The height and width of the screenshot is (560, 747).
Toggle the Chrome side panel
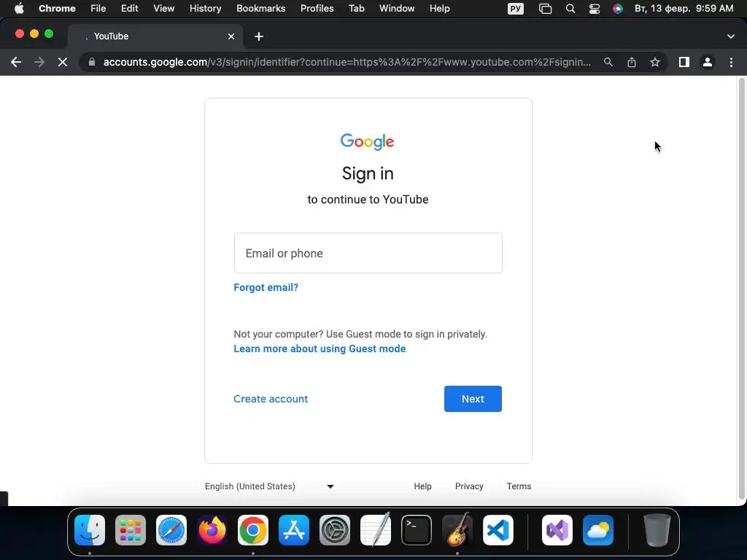(684, 62)
